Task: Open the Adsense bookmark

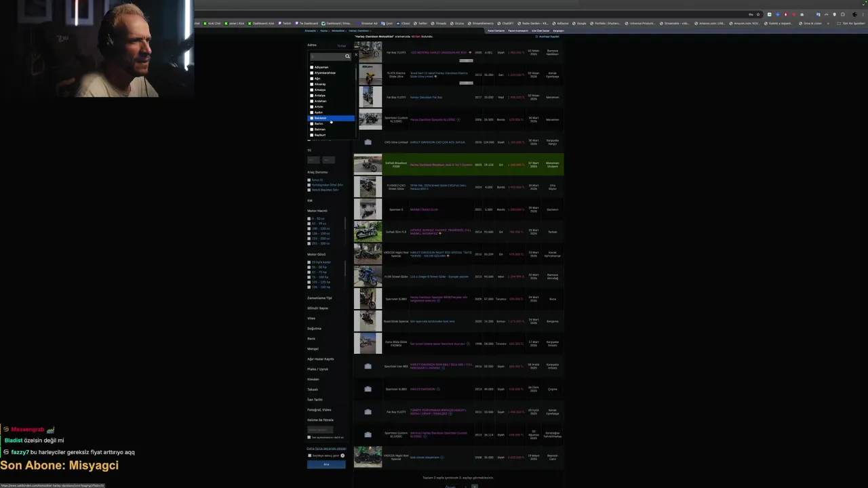Action: coord(561,23)
